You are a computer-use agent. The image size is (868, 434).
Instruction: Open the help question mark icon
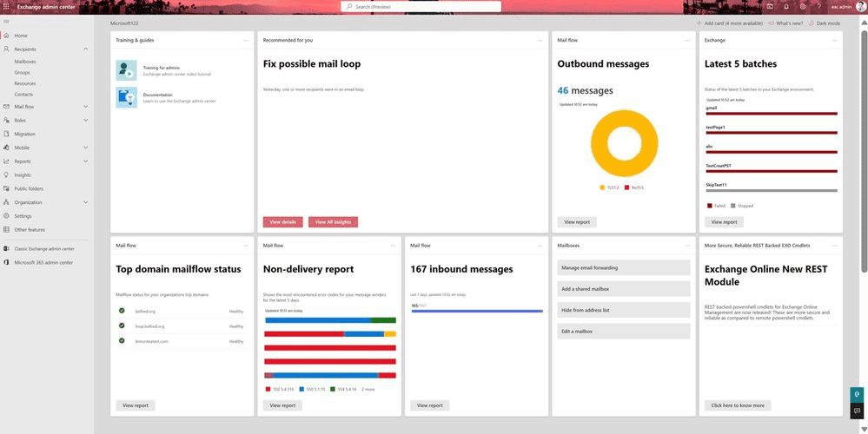818,7
